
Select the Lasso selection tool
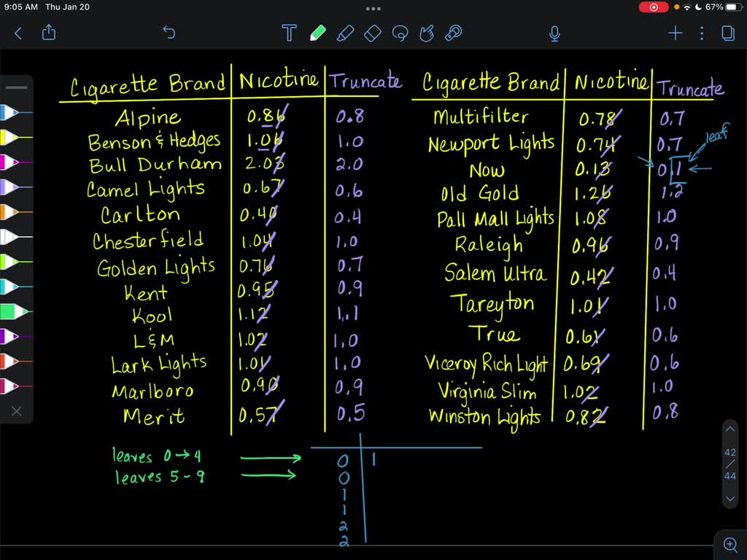[x=400, y=33]
